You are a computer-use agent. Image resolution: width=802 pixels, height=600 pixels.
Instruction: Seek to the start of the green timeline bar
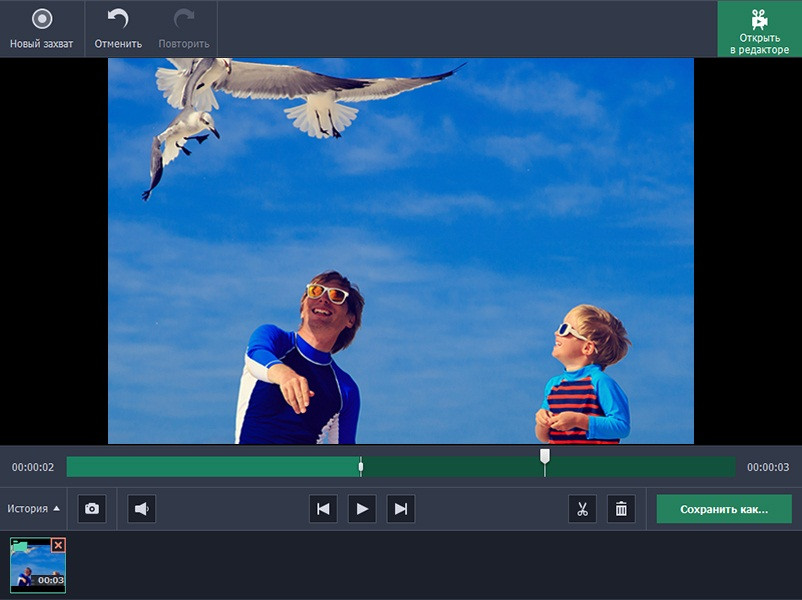pos(70,467)
